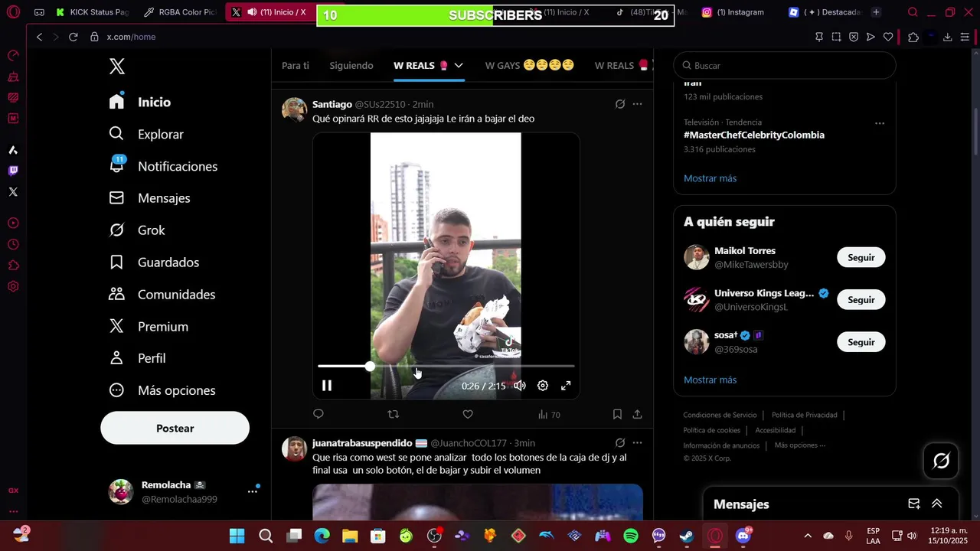Open more options for MasterChef trend
This screenshot has width=980, height=551.
click(x=880, y=123)
